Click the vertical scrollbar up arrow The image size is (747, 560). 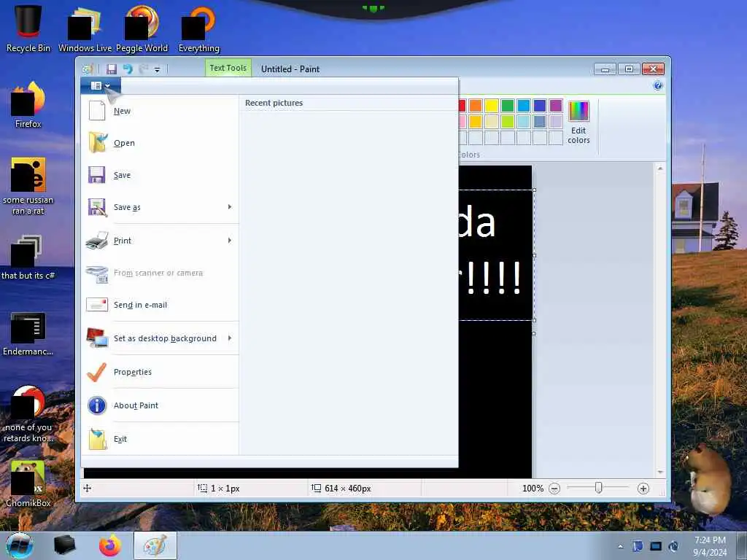660,168
